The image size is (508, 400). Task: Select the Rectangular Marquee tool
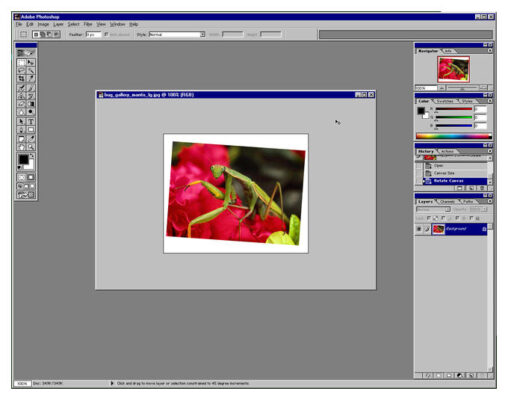[21, 62]
